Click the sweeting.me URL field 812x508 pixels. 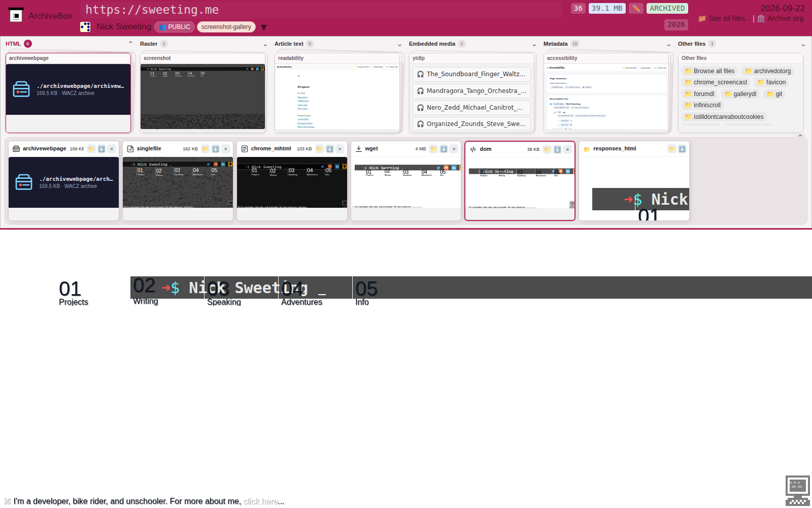click(x=321, y=10)
